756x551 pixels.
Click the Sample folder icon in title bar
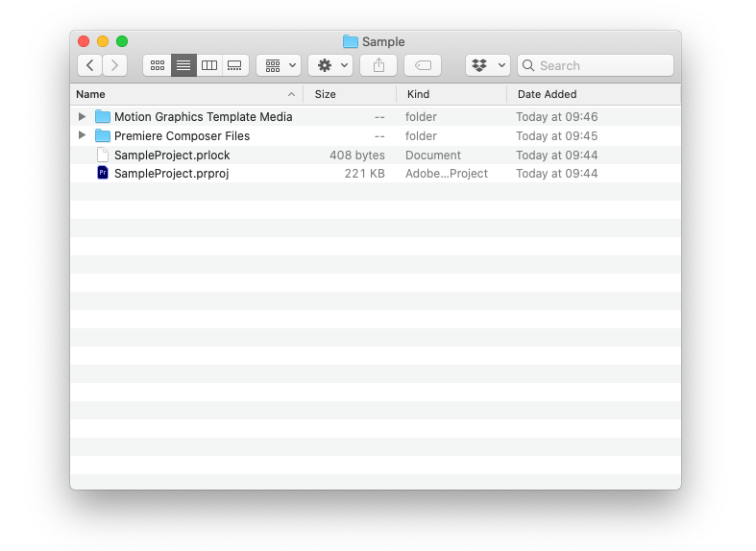tap(351, 41)
